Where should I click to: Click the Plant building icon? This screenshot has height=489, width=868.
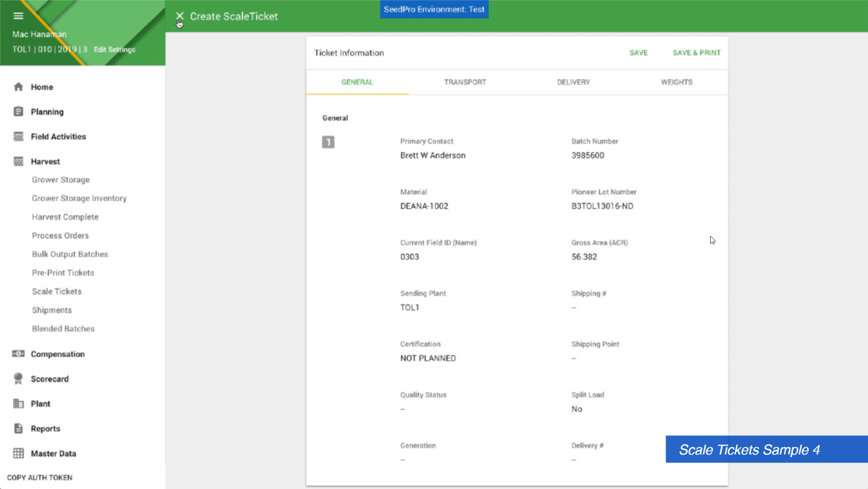18,404
